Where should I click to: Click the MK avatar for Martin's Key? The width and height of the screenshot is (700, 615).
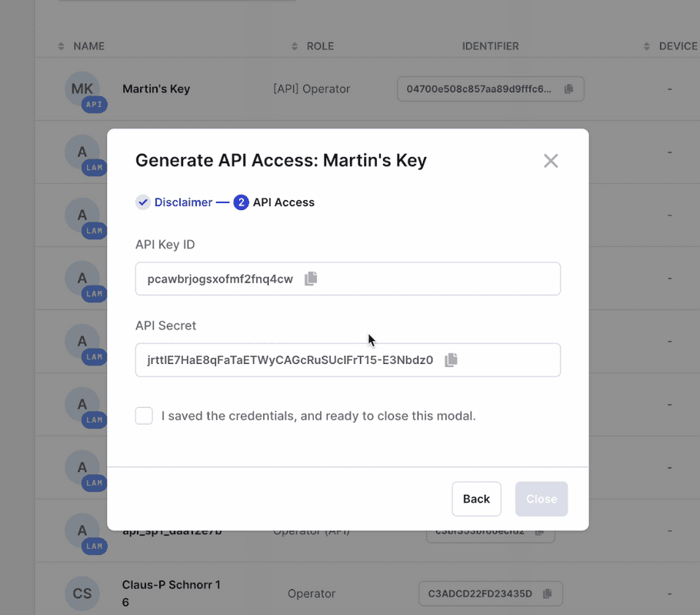coord(82,89)
